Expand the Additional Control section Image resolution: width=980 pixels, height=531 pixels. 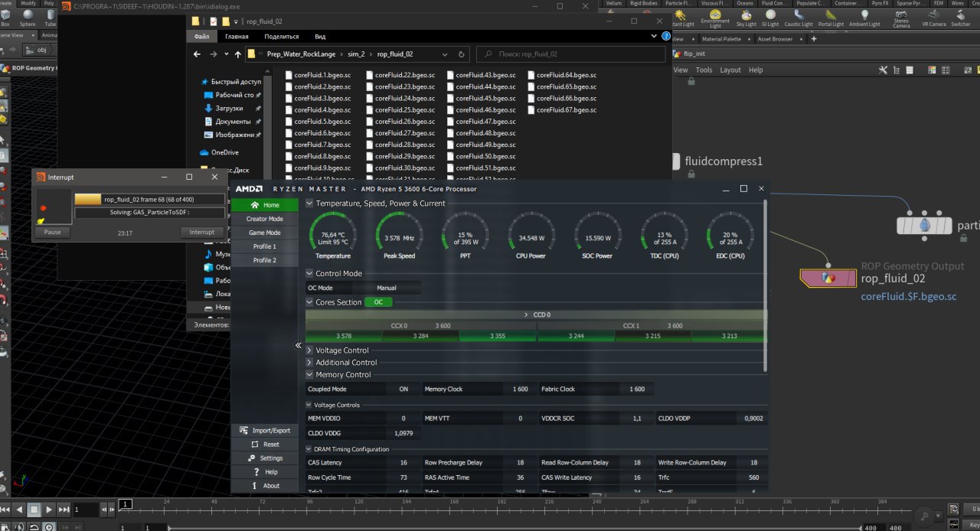[x=309, y=363]
